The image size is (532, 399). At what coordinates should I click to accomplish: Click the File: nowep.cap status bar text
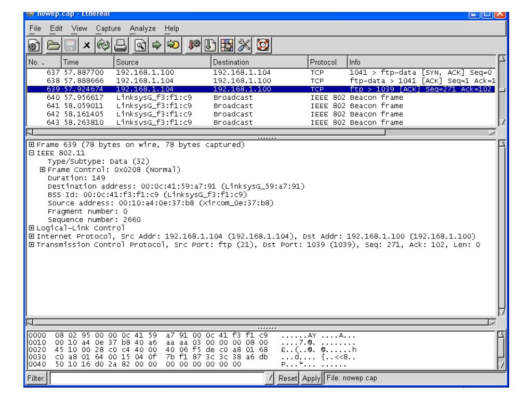coord(352,378)
